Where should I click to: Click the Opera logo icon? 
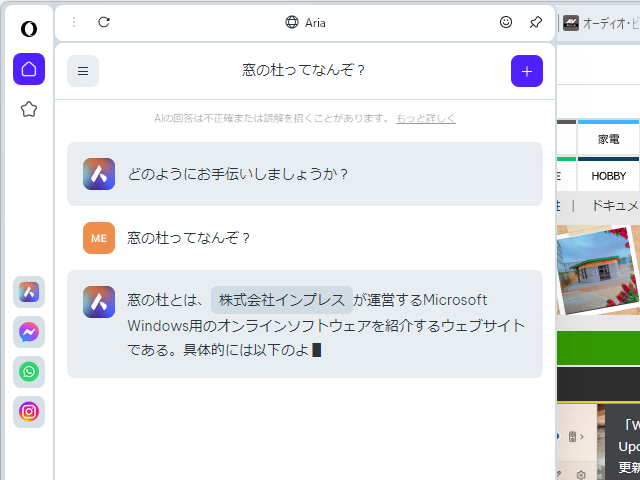[29, 29]
